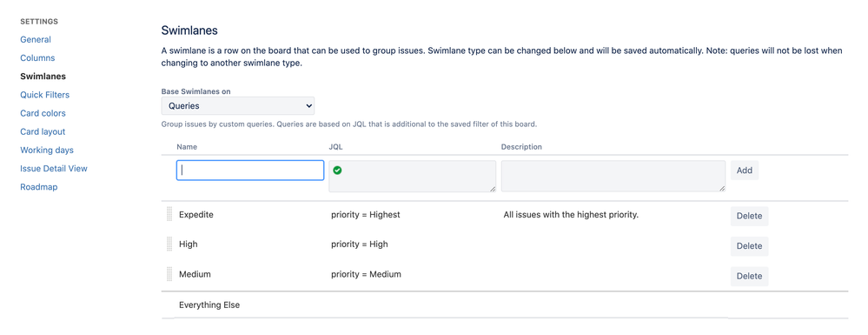Image resolution: width=868 pixels, height=335 pixels.
Task: Focus the new swimlane Name field
Action: pyautogui.click(x=250, y=171)
